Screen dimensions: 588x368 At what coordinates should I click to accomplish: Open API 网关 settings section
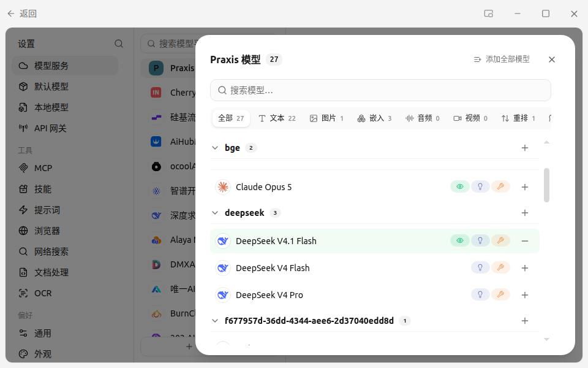click(x=65, y=128)
